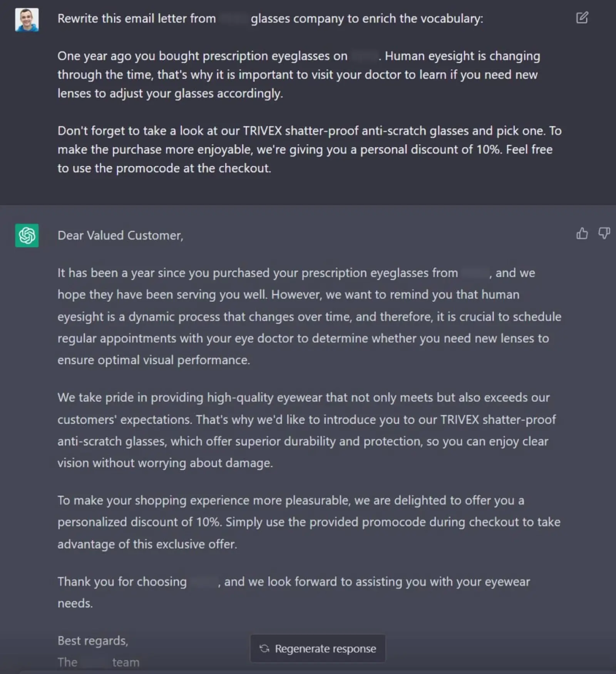Viewport: 616px width, 674px height.
Task: Click the 'Thank you for choosing' sentence
Action: tap(294, 592)
